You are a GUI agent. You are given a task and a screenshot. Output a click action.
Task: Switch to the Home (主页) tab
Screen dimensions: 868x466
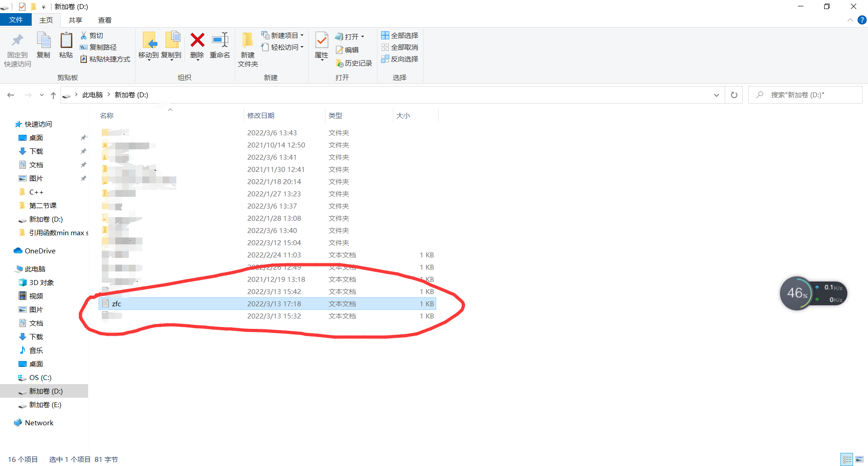click(46, 20)
